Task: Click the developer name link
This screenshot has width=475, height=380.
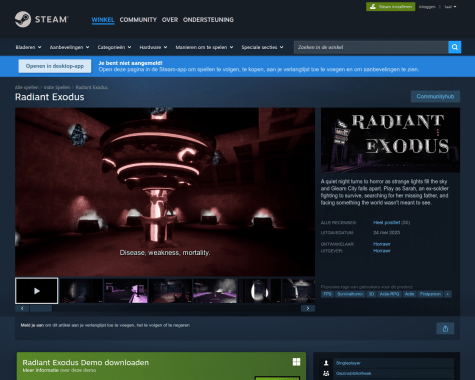Action: (x=382, y=244)
